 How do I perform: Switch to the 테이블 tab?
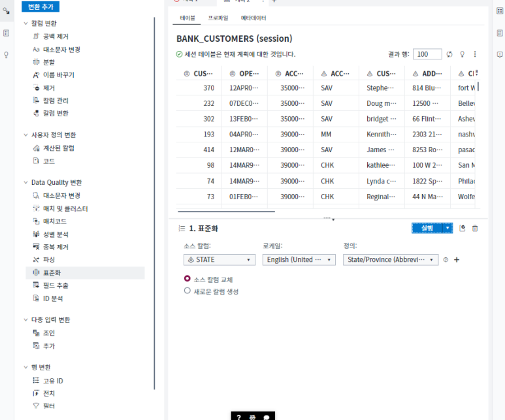click(x=187, y=18)
